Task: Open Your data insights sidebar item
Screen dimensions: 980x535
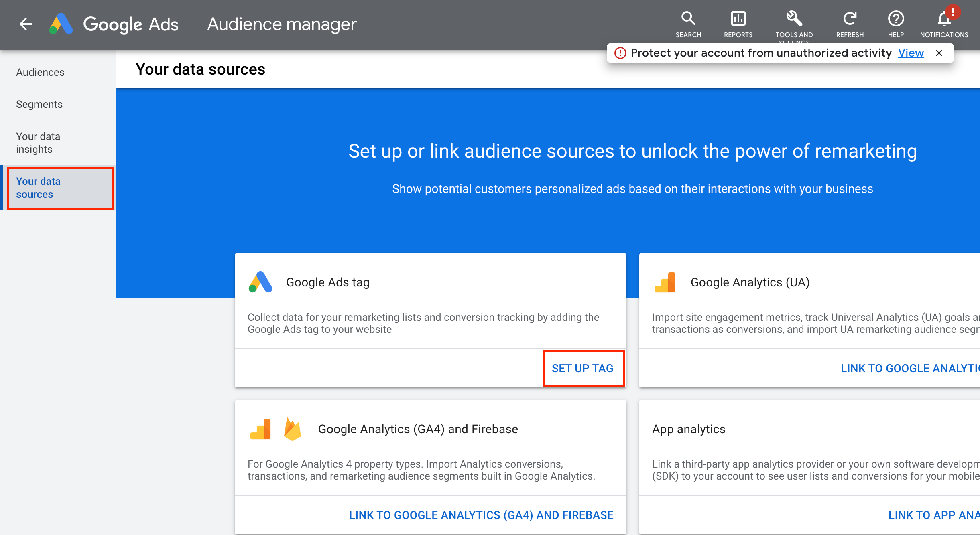Action: [x=38, y=143]
